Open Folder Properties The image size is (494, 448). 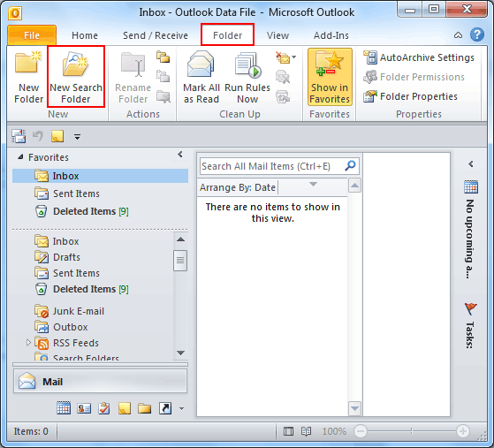tap(410, 96)
